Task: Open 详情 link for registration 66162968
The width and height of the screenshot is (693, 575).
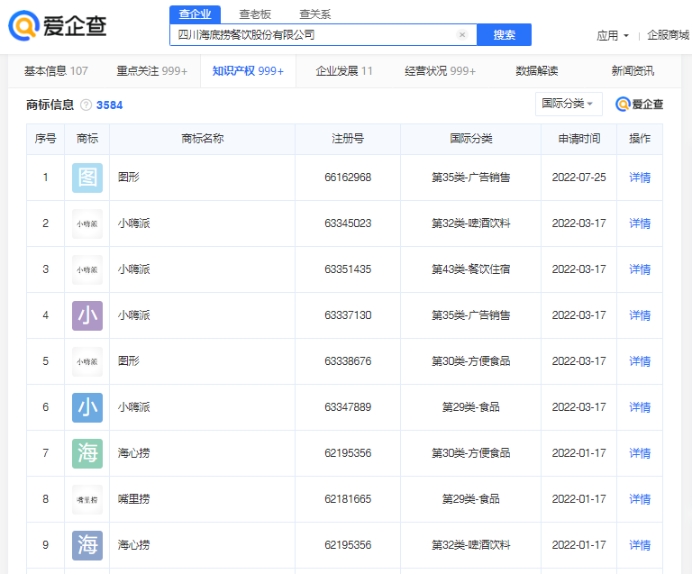Action: click(639, 178)
